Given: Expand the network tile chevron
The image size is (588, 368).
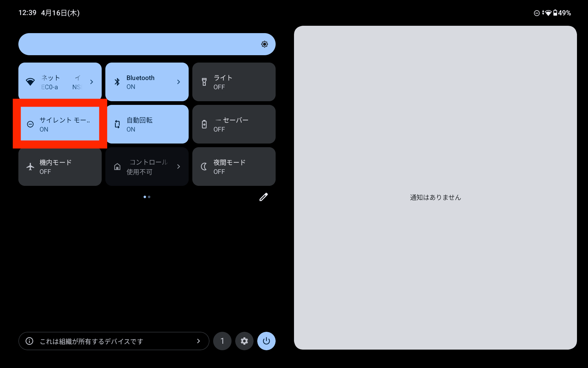Looking at the screenshot, I should click(x=92, y=82).
